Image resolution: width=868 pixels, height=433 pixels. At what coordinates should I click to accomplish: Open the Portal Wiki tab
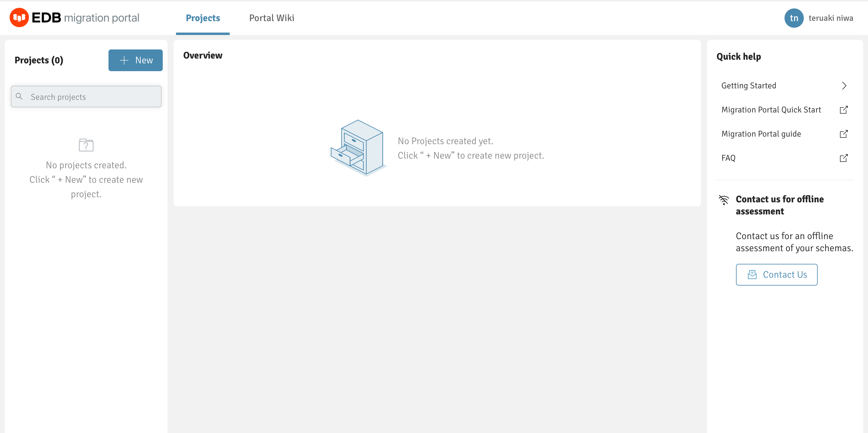271,18
